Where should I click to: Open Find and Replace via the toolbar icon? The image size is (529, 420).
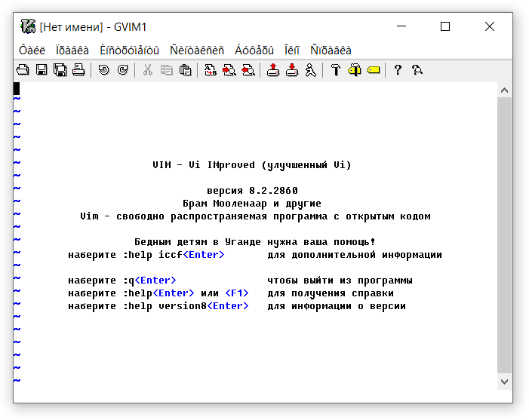pos(211,70)
